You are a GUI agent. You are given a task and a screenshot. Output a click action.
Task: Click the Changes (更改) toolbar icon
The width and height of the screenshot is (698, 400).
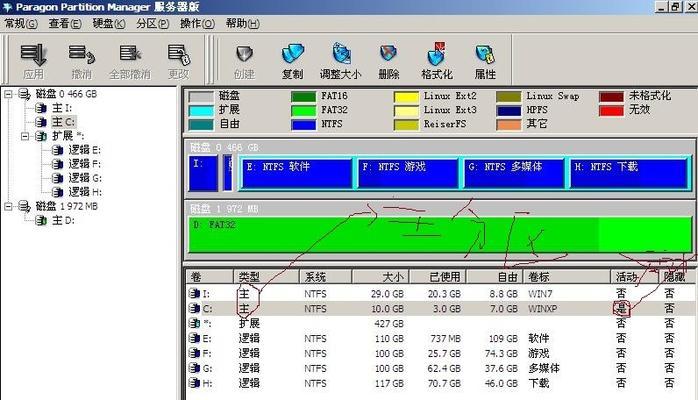[179, 54]
